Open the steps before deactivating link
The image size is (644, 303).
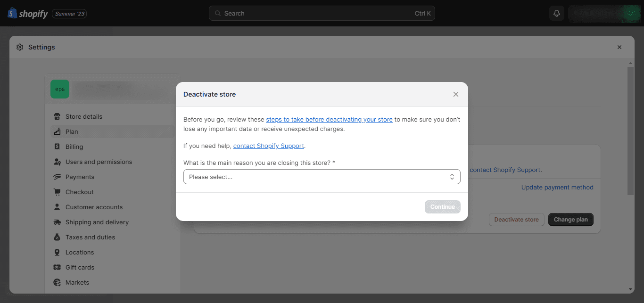329,119
